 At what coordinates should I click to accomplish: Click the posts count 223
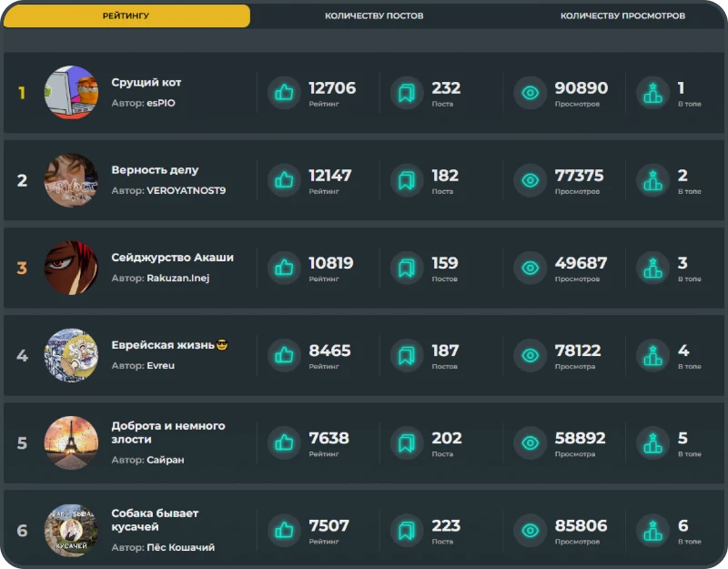(446, 526)
